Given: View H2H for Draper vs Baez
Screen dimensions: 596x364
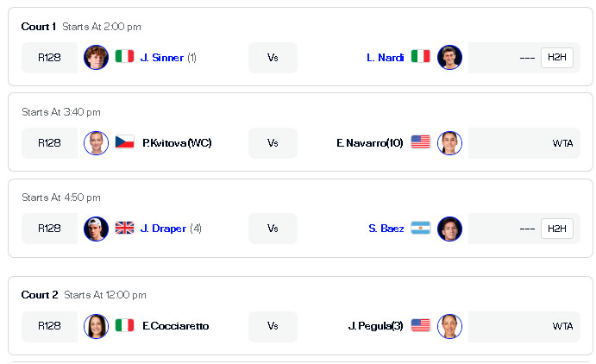Looking at the screenshot, I should (x=557, y=229).
